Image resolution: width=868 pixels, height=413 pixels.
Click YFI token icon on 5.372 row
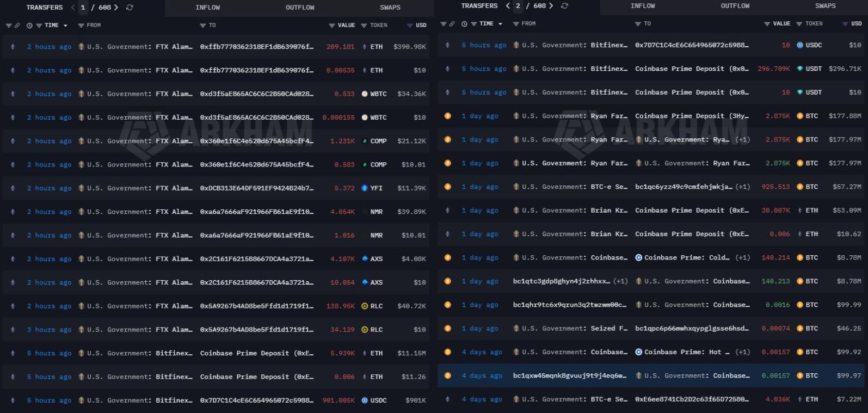(365, 188)
